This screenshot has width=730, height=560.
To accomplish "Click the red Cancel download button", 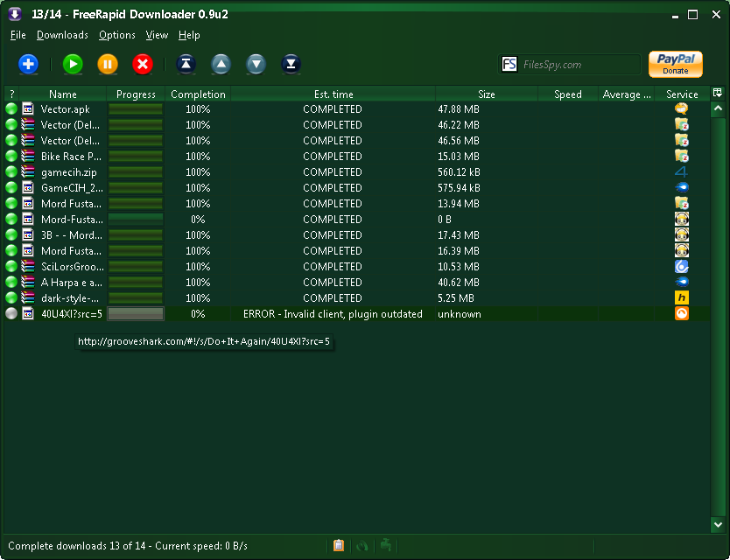I will (x=143, y=64).
